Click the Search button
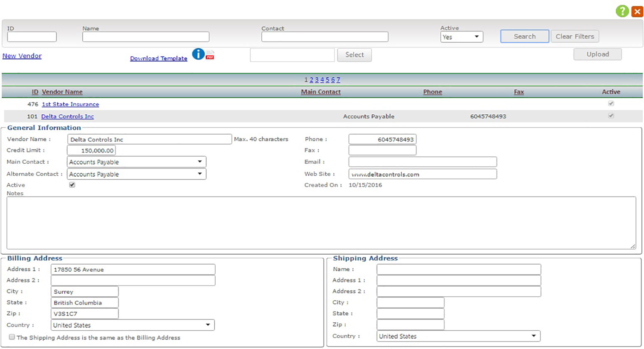The image size is (644, 349). 524,36
